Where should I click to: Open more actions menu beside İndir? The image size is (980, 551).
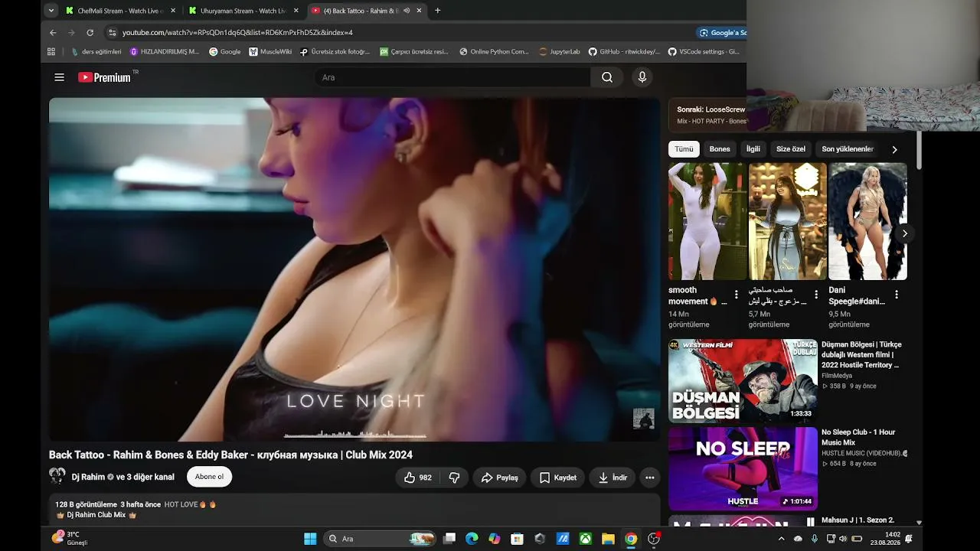[x=650, y=478]
